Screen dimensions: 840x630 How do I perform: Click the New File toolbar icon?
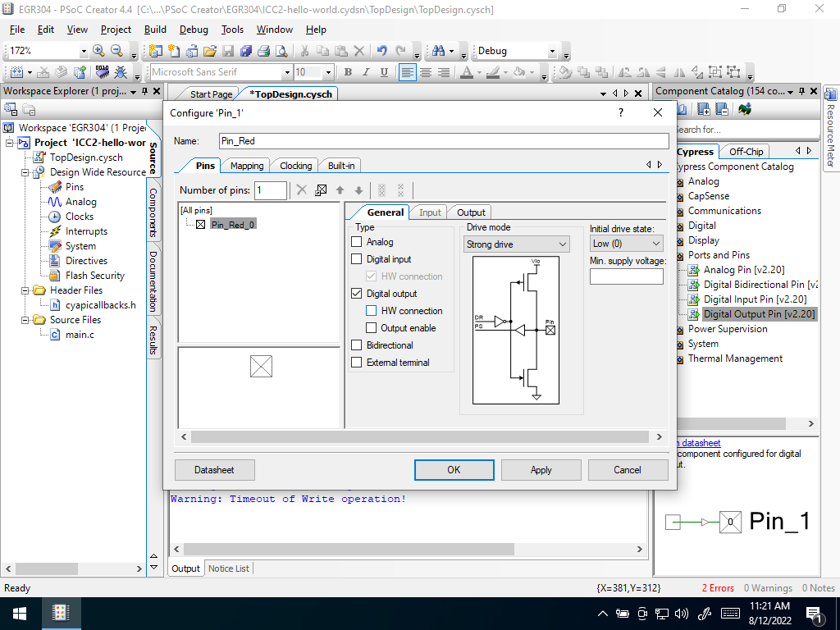click(174, 51)
